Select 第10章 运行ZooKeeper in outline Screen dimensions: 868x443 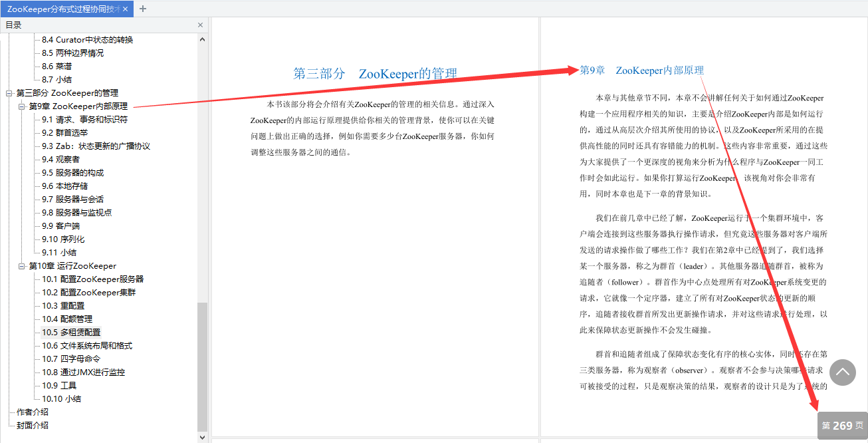(x=72, y=266)
